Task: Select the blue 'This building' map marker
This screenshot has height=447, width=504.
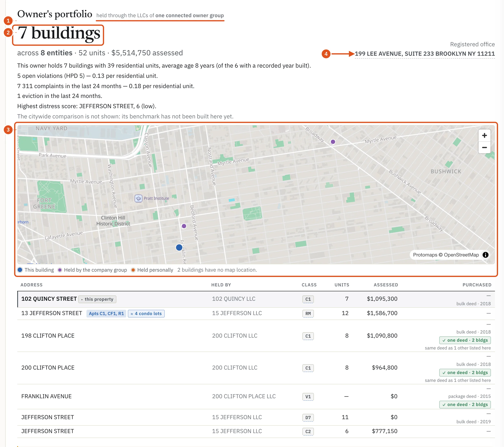Action: click(x=179, y=247)
